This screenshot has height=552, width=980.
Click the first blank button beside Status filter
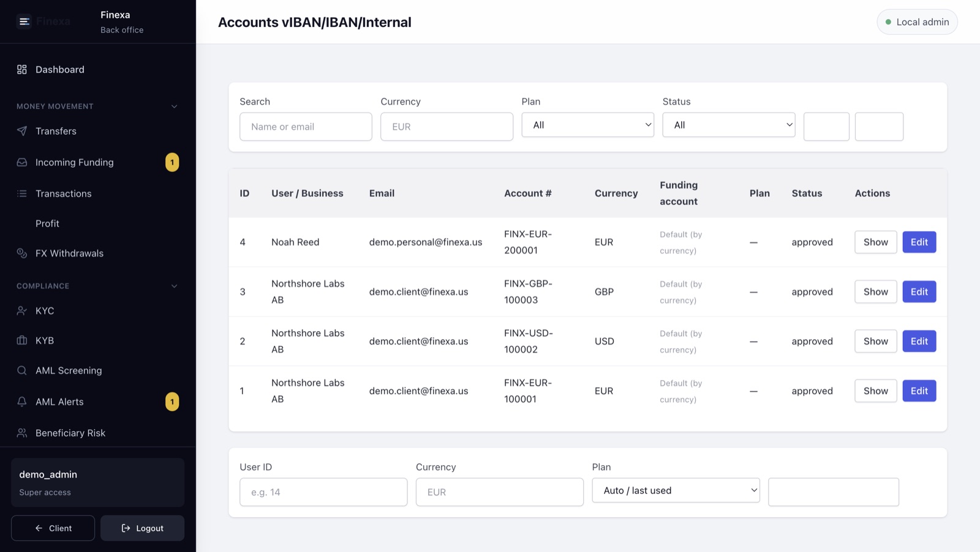point(826,127)
